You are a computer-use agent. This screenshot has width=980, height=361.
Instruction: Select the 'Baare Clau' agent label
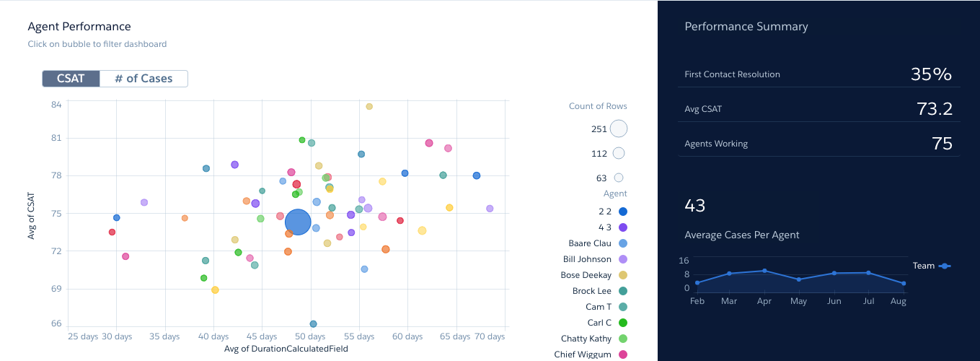(x=590, y=243)
